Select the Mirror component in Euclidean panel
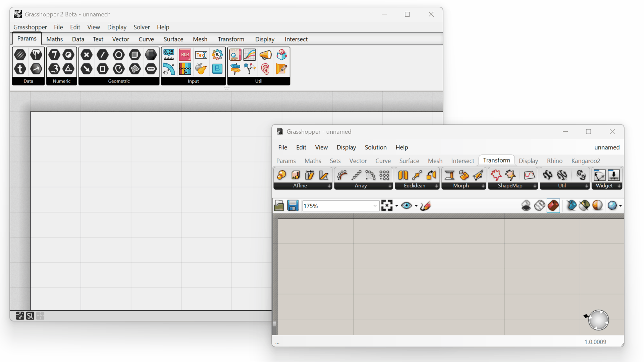 [x=403, y=175]
